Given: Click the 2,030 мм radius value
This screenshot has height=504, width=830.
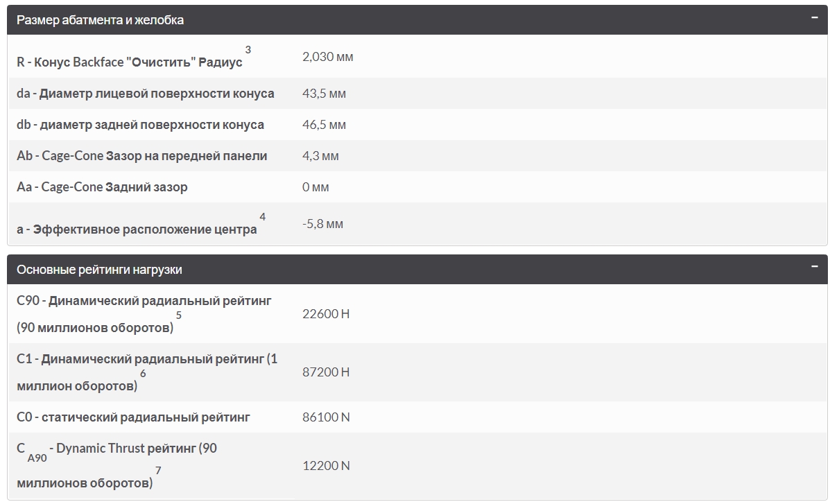Looking at the screenshot, I should (x=328, y=57).
